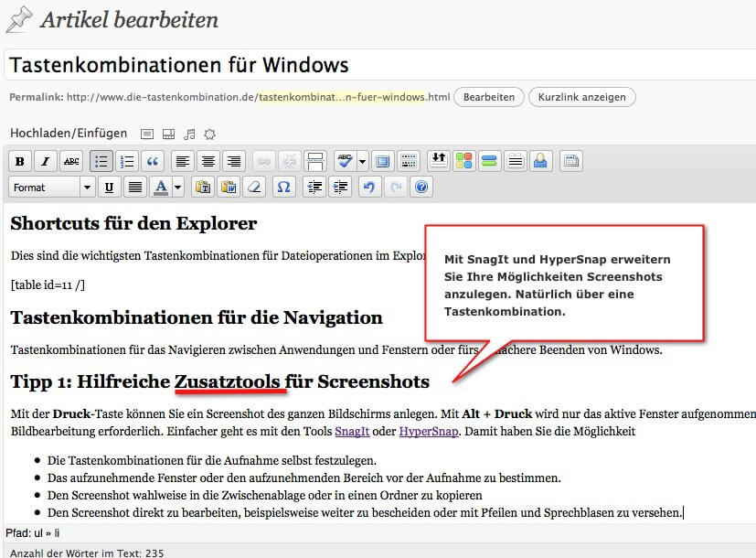Viewport: 756px width, 558px height.
Task: Toggle bold formatting
Action: pos(20,161)
